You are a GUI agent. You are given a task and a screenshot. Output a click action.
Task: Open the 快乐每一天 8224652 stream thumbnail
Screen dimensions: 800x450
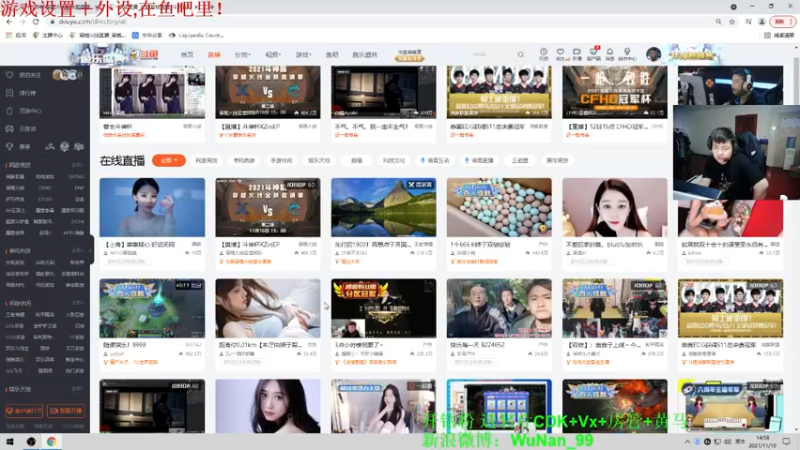[499, 308]
